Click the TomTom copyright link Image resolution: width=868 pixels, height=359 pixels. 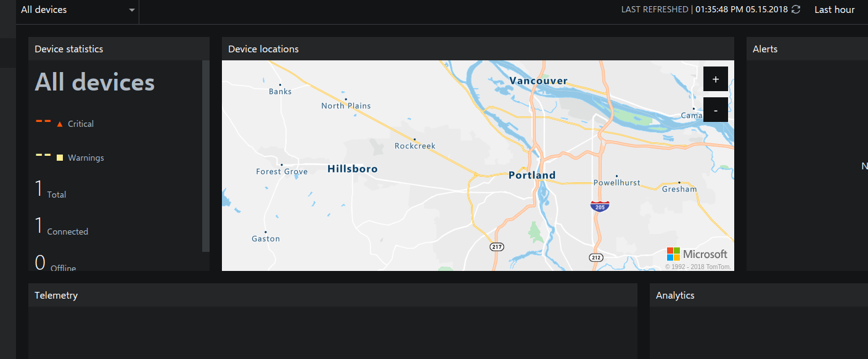(700, 266)
